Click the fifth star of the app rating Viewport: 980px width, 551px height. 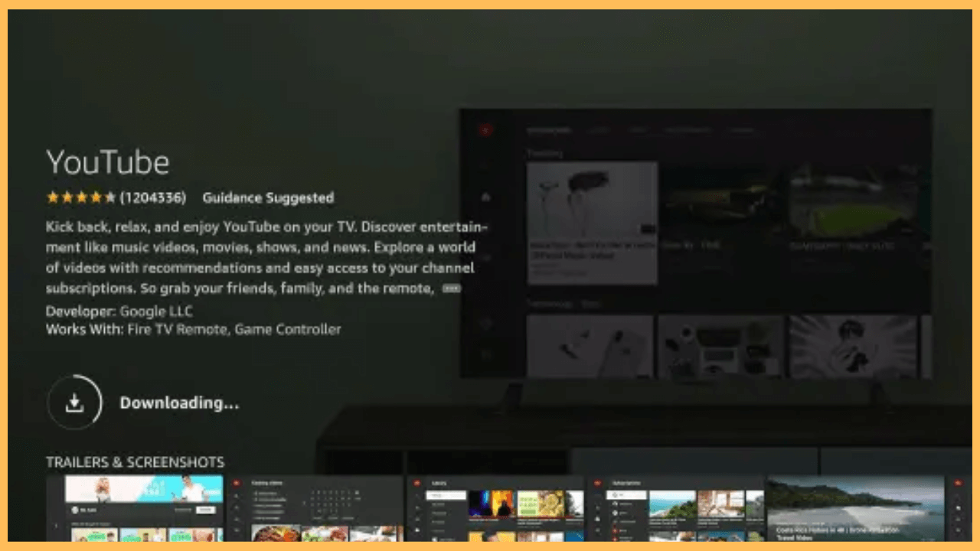(x=112, y=197)
